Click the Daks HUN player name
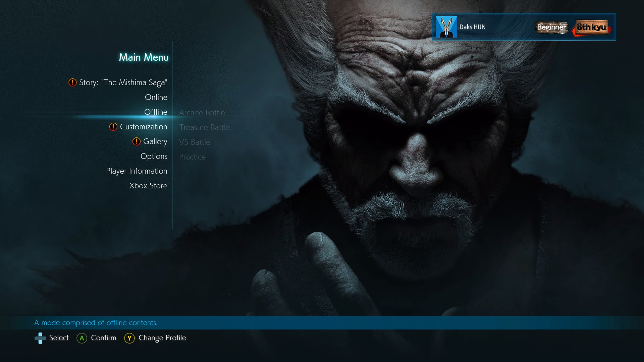This screenshot has height=362, width=644. tap(472, 27)
